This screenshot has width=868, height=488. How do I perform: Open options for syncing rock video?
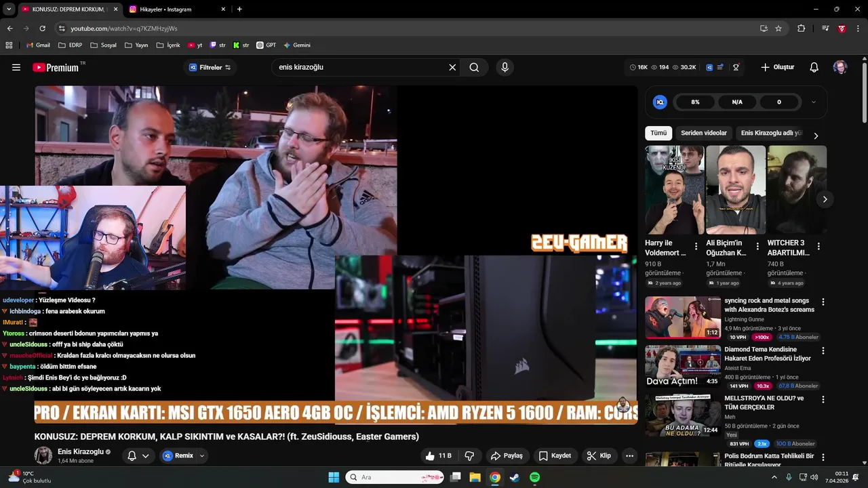pos(823,302)
